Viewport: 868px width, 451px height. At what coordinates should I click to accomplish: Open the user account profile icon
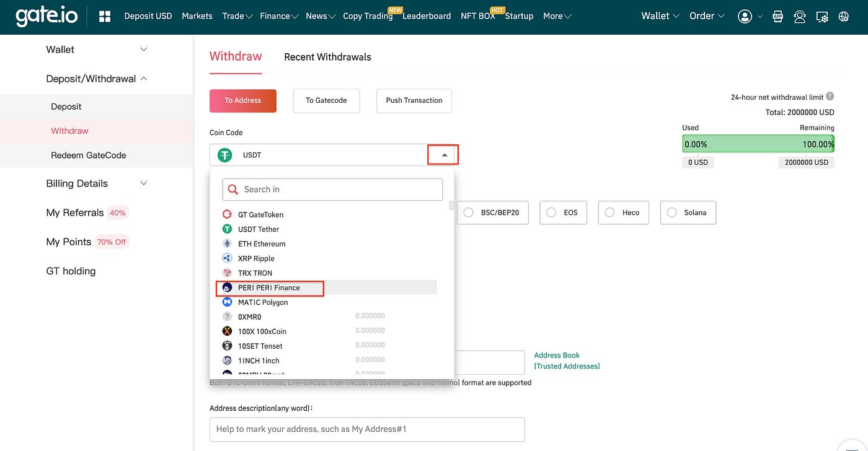click(745, 17)
